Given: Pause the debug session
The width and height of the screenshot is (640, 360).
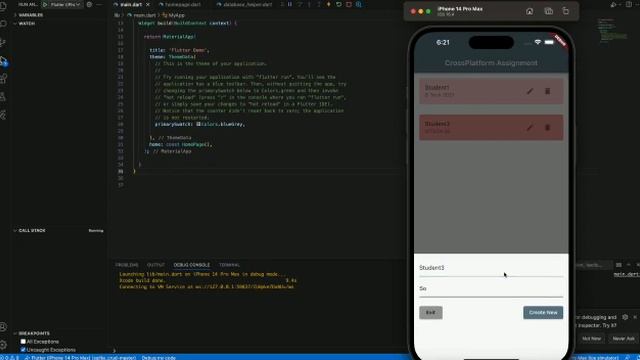Looking at the screenshot, I should [290, 4].
